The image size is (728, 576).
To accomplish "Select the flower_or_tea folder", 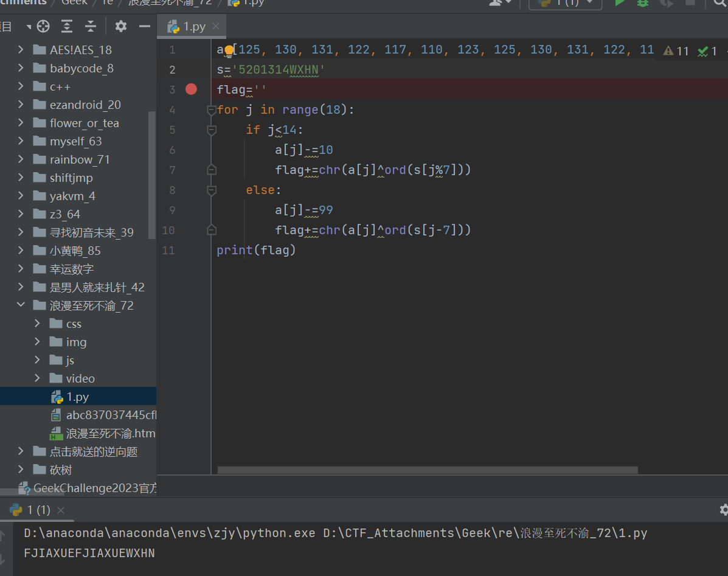I will 84,123.
